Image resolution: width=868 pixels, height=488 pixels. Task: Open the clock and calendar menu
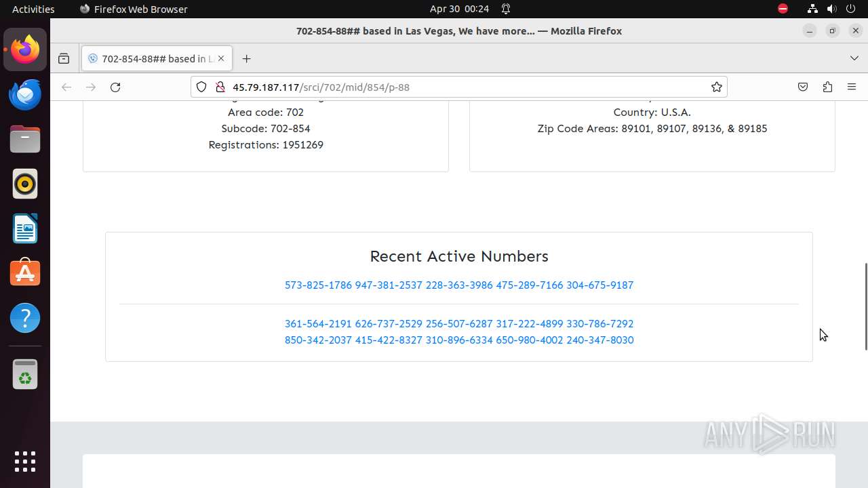(x=459, y=9)
